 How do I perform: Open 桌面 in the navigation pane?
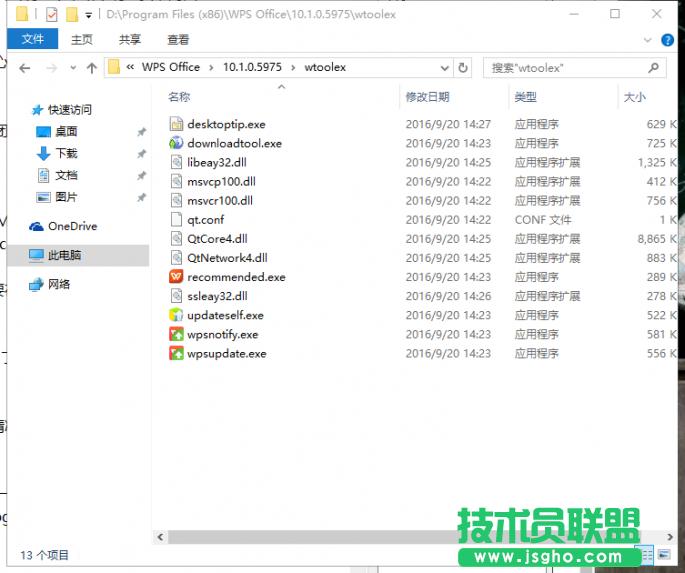coord(66,131)
